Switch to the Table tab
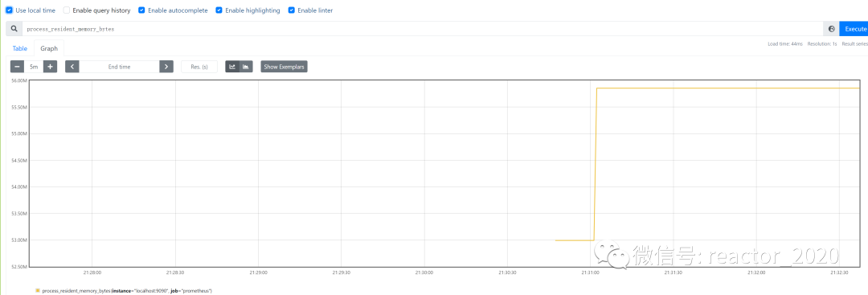 [20, 48]
